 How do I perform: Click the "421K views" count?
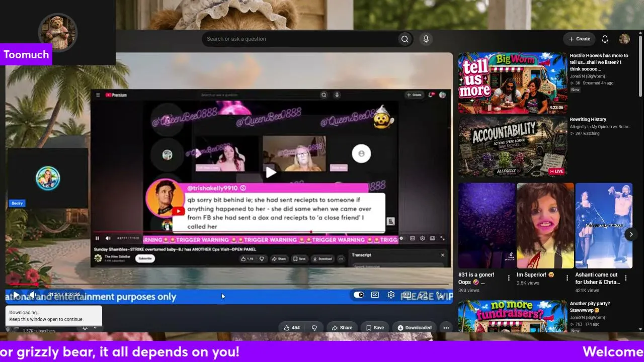pos(587,290)
